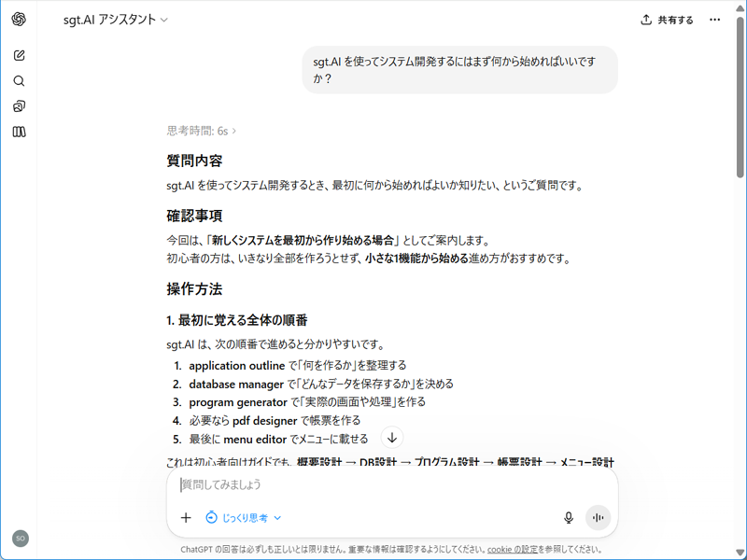
Task: Click the clock icon beside じっくり思考
Action: [211, 518]
